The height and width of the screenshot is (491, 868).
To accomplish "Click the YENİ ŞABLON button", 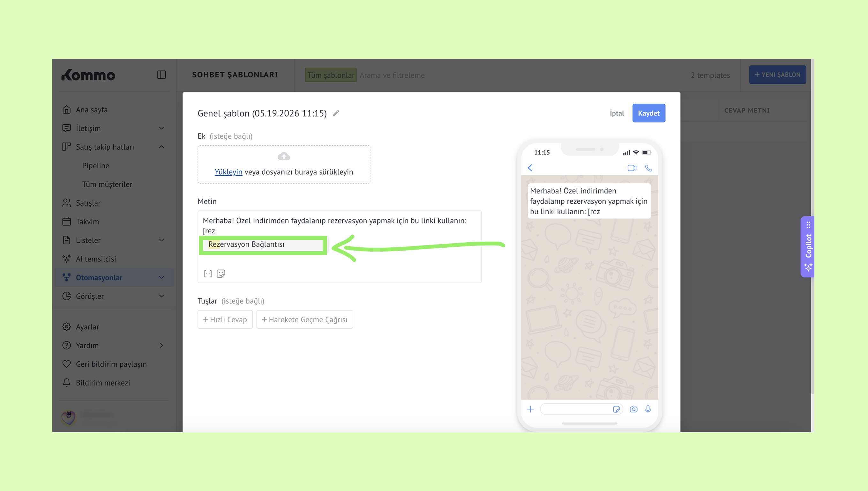I will coord(778,75).
